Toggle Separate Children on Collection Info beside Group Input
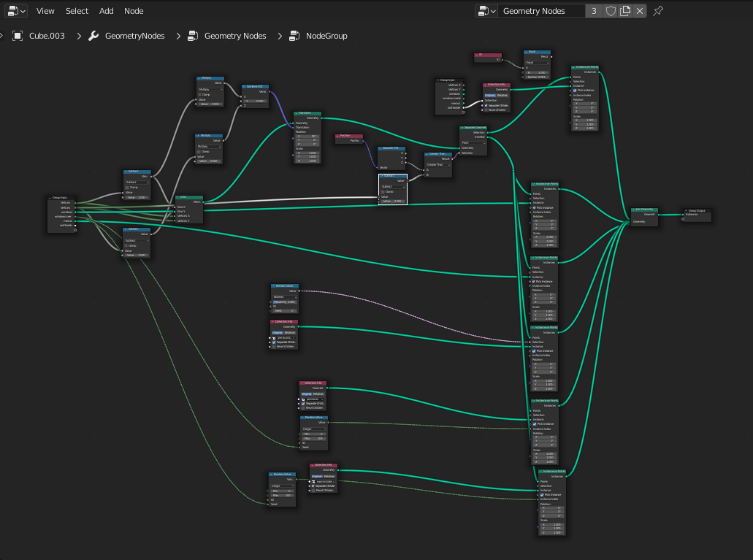The width and height of the screenshot is (753, 560). (486, 106)
